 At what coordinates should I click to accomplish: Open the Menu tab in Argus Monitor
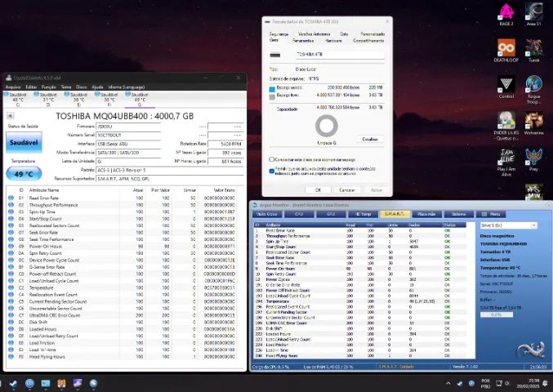pos(490,214)
